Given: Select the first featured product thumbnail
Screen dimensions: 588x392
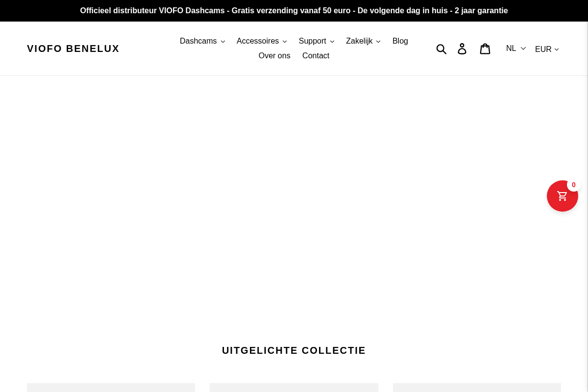Looking at the screenshot, I should click(111, 388).
